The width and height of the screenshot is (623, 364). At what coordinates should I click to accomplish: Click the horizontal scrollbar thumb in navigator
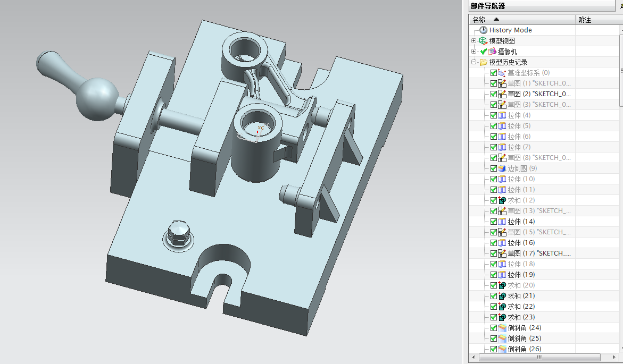539,357
